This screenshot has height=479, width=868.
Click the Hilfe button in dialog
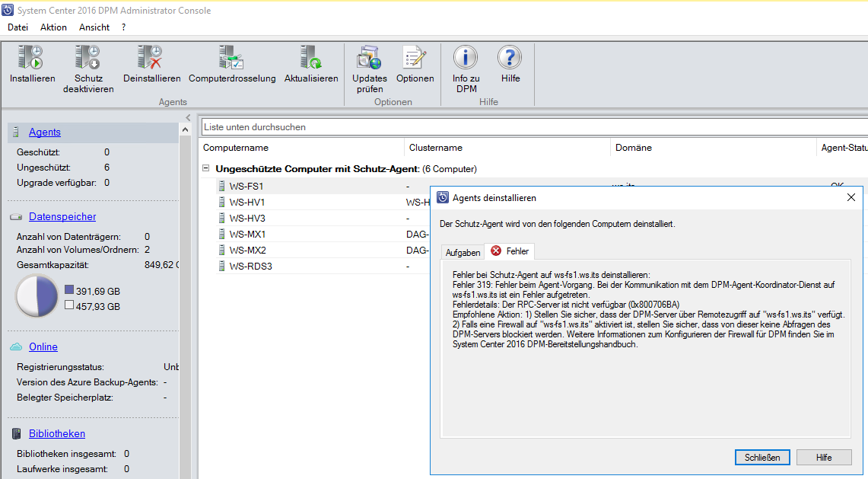coord(824,458)
